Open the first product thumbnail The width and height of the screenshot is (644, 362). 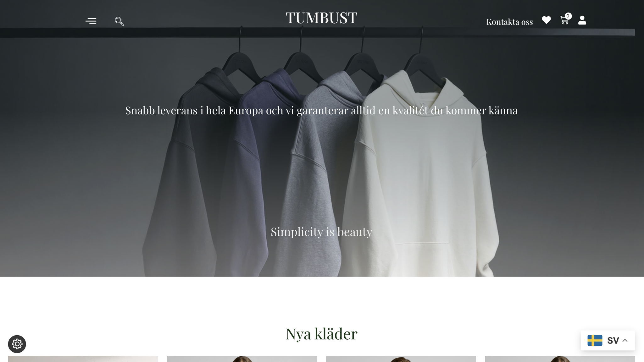pos(83,359)
